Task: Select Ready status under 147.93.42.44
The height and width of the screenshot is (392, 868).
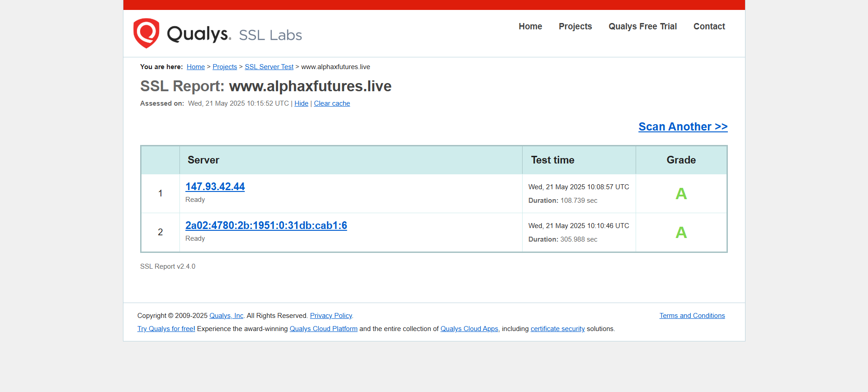Action: 195,200
